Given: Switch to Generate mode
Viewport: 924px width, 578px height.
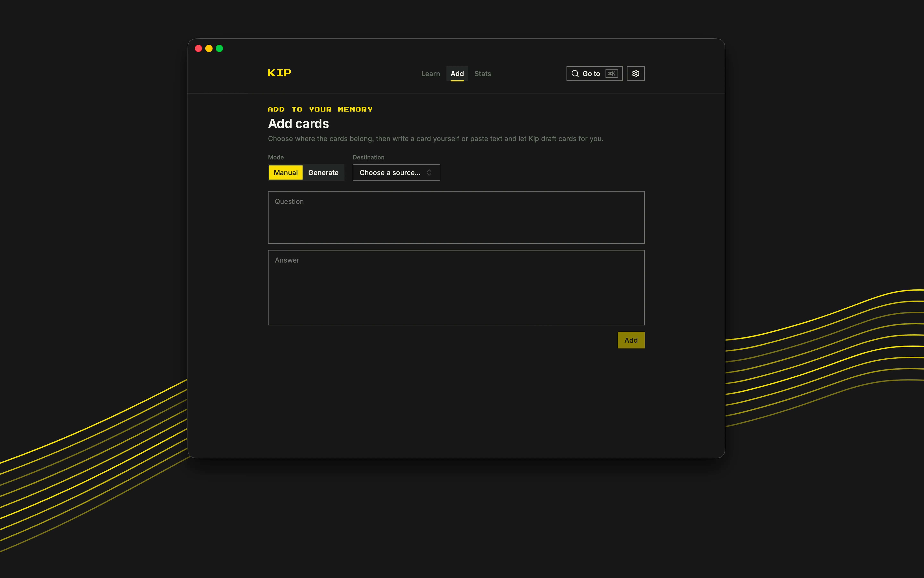Looking at the screenshot, I should (323, 172).
